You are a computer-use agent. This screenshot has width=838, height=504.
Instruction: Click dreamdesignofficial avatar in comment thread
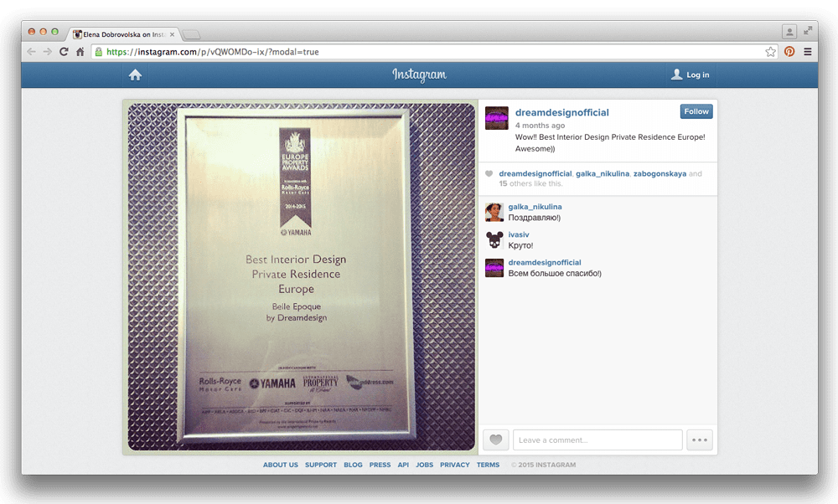[x=494, y=267]
